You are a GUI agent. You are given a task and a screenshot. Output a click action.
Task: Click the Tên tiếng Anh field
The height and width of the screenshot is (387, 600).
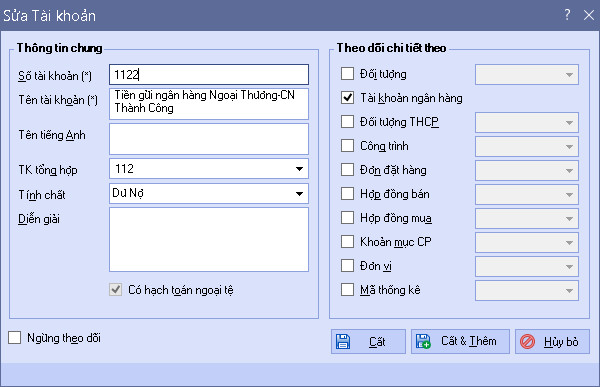[209, 139]
